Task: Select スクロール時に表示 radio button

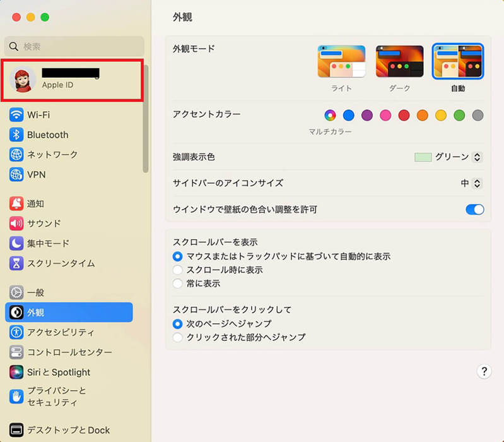Action: click(x=177, y=270)
